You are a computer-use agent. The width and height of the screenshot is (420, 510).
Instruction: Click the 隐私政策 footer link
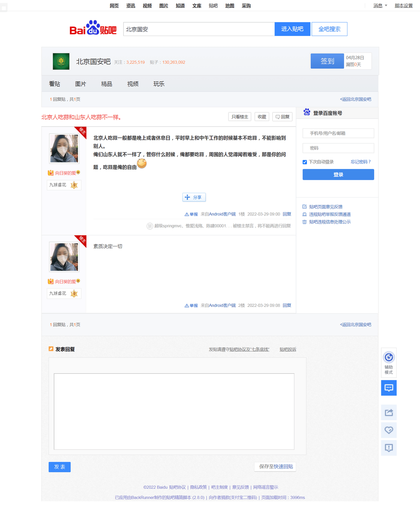tap(198, 487)
